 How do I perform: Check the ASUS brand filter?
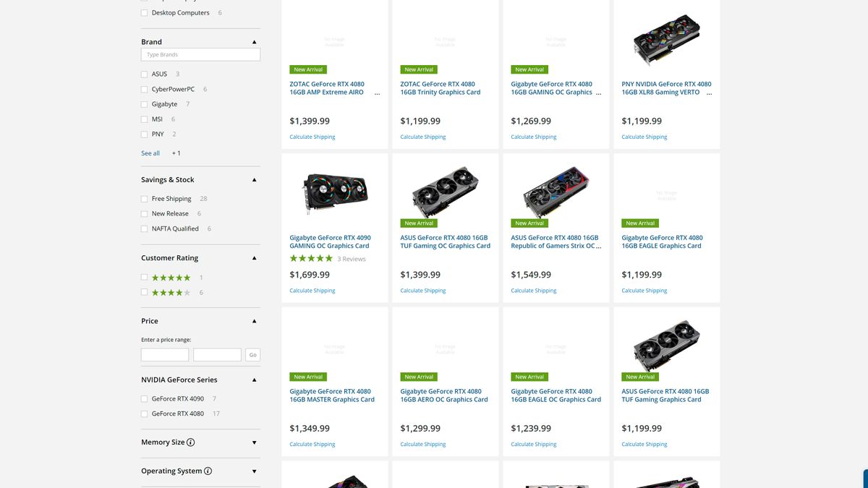[145, 74]
